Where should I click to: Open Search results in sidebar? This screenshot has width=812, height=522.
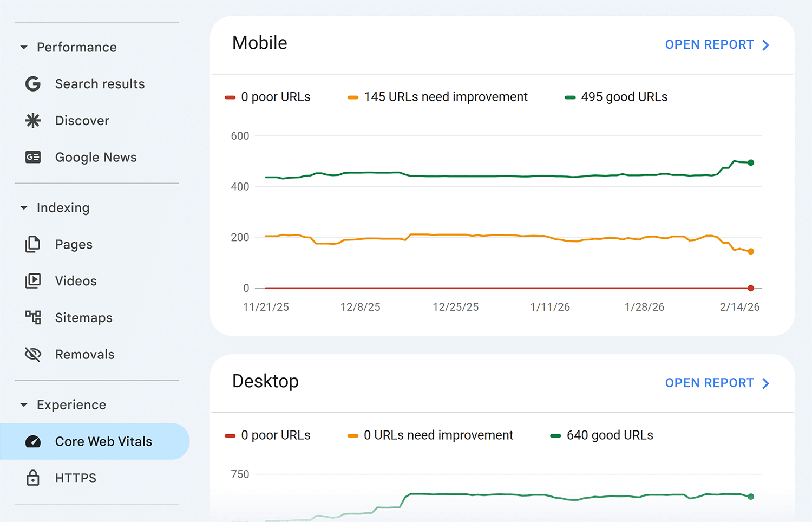click(100, 84)
